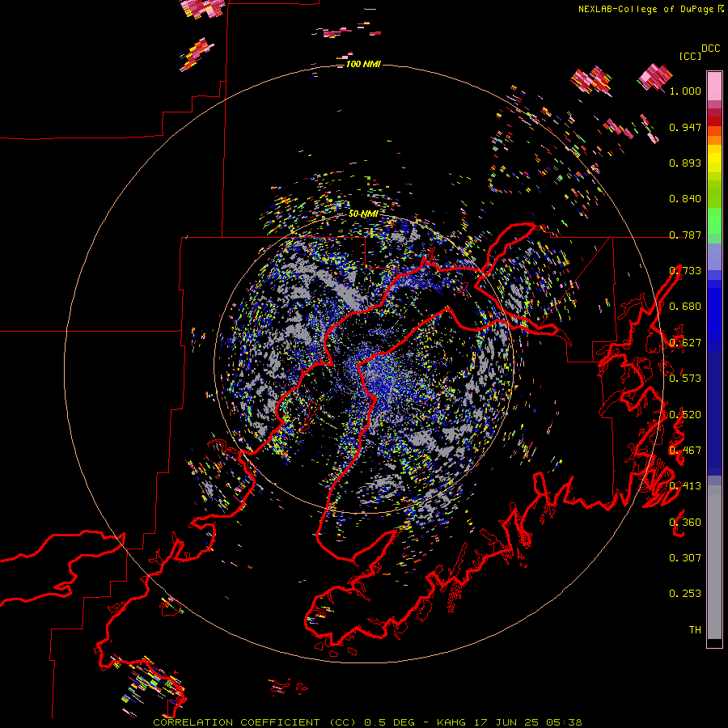The width and height of the screenshot is (728, 728).
Task: Click the 0.573 legend value
Action: pyautogui.click(x=685, y=379)
